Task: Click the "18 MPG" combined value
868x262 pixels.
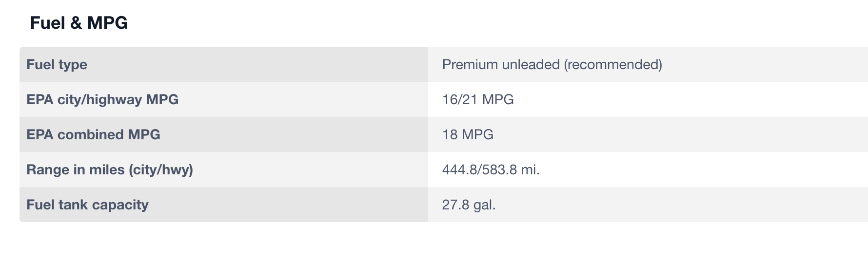Action: coord(468,134)
